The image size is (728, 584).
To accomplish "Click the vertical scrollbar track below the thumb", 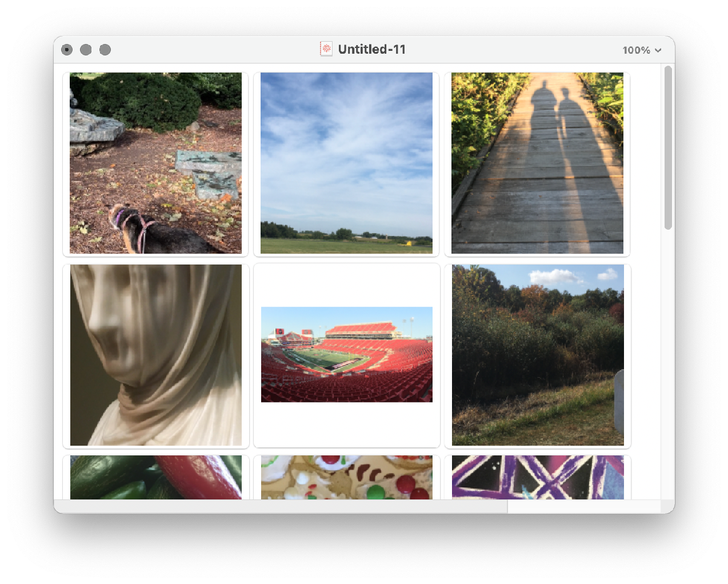I will click(668, 366).
